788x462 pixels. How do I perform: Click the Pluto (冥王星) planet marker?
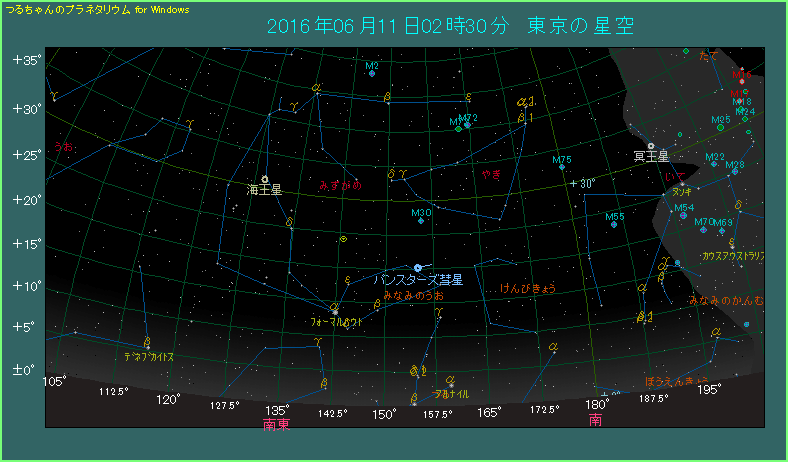651,146
